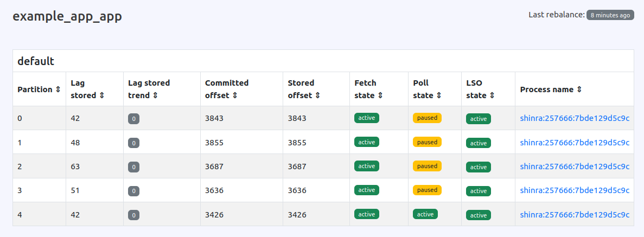Screen dimensions: 644x237
Task: Click active LSO badge for partition 2
Action: pyautogui.click(x=479, y=166)
